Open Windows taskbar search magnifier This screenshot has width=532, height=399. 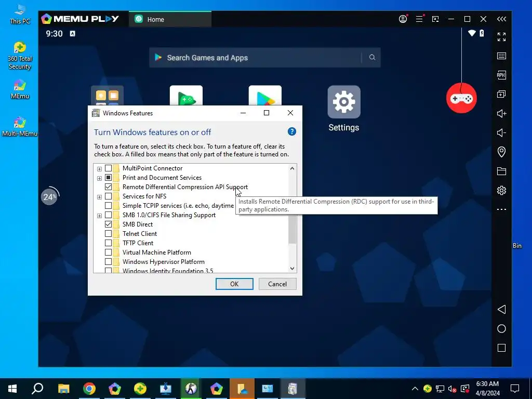(x=37, y=389)
